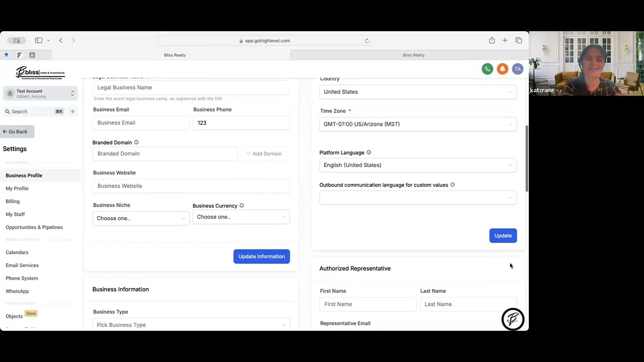This screenshot has width=644, height=362.
Task: Click the Business Email field
Action: click(141, 123)
